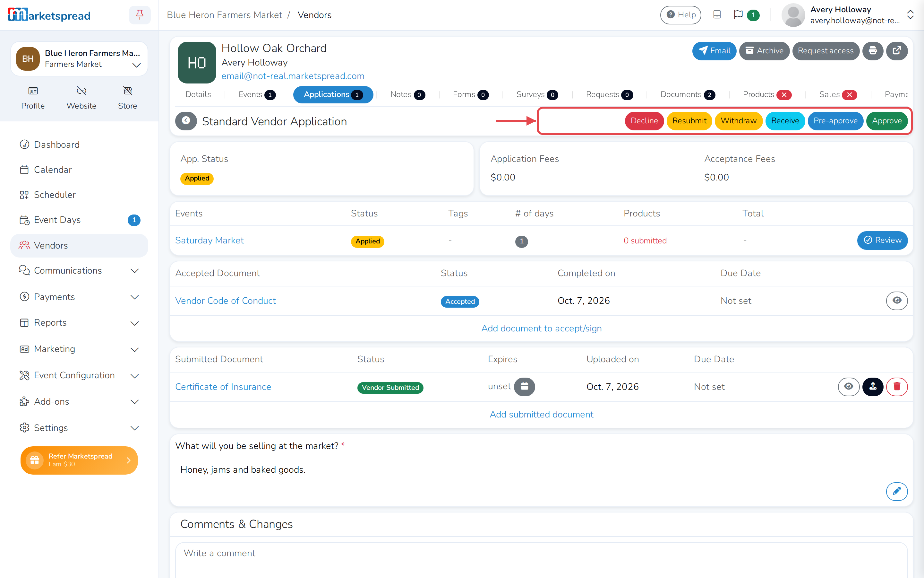Open the book/documentation icon in header
This screenshot has height=578, width=924.
[717, 15]
